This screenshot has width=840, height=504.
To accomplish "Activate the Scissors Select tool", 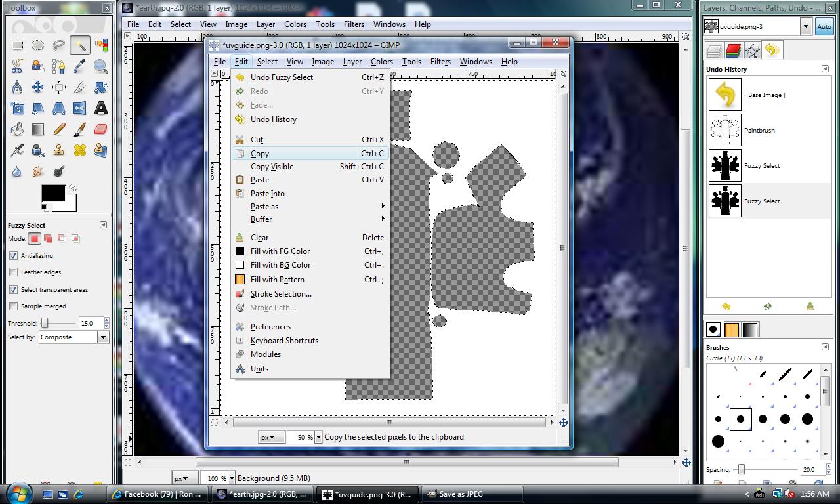I will [17, 66].
